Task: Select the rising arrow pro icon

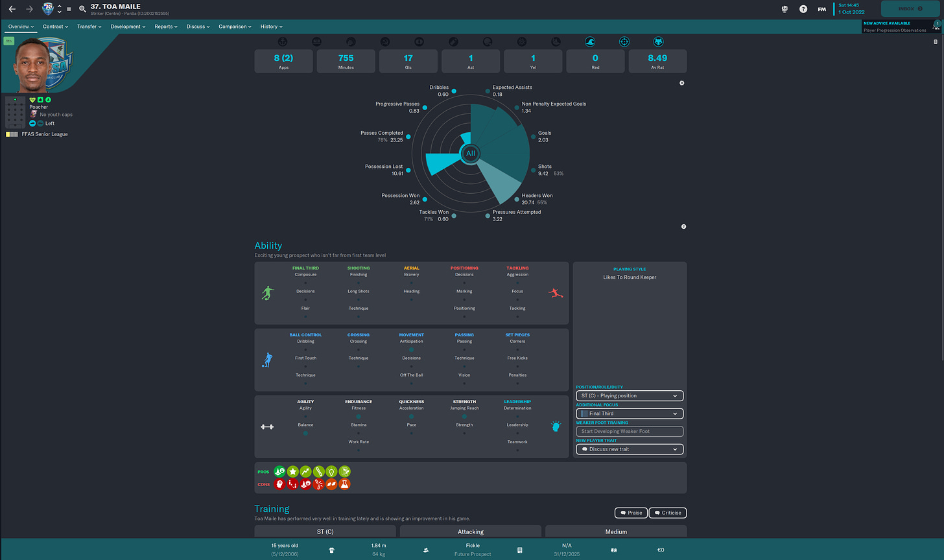Action: 305,472
